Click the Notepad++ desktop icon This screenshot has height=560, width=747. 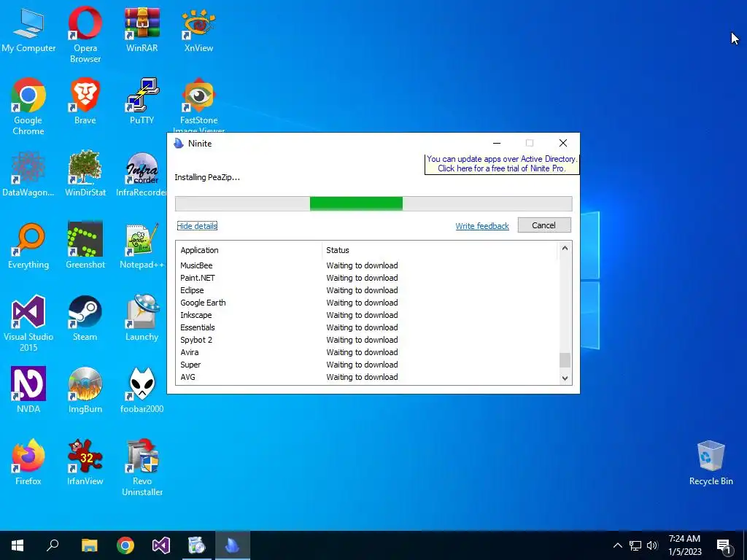click(142, 246)
